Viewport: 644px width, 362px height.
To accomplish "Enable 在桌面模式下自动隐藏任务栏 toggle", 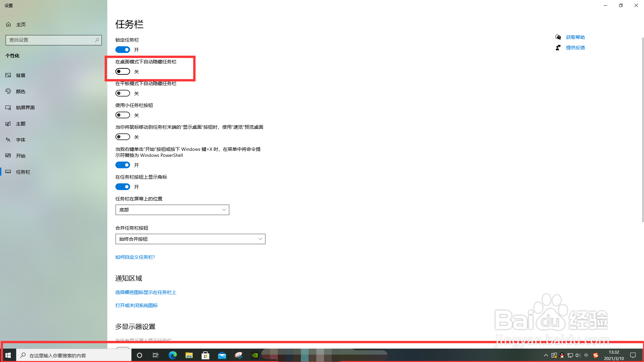I will pyautogui.click(x=123, y=71).
